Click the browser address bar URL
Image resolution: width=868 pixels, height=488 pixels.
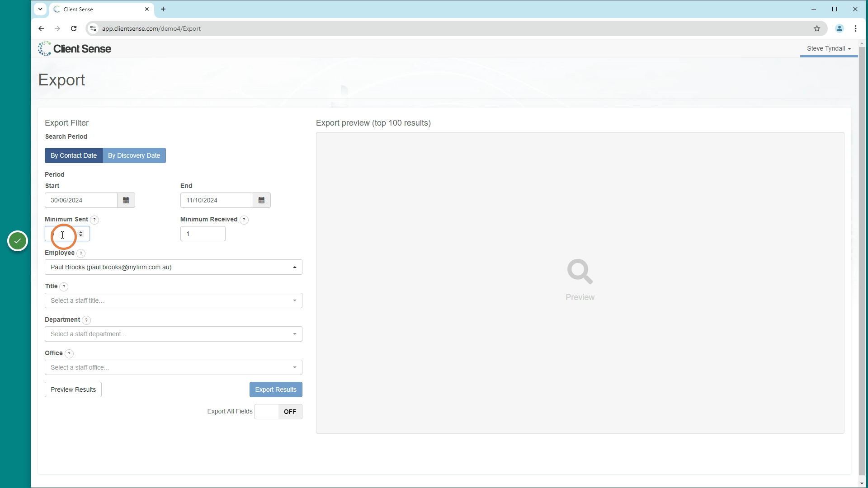151,28
